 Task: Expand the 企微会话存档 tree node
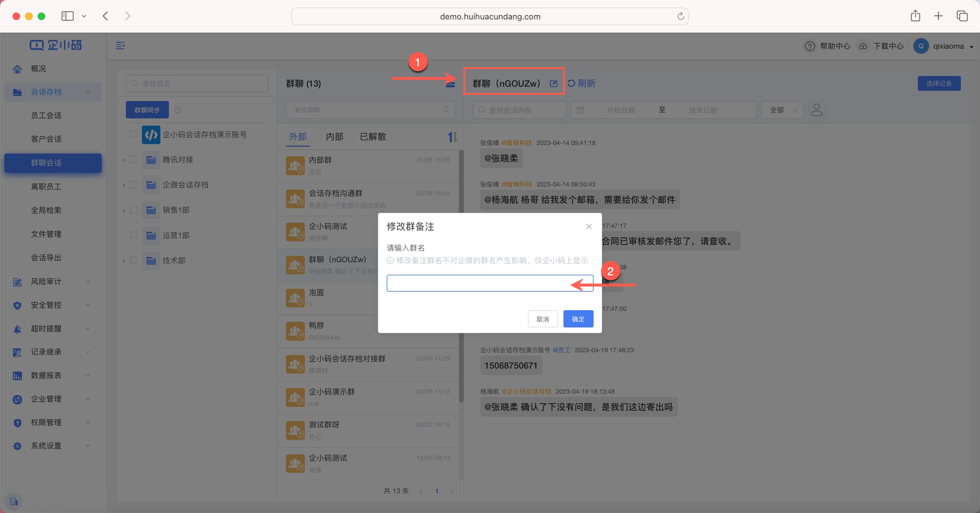[124, 185]
